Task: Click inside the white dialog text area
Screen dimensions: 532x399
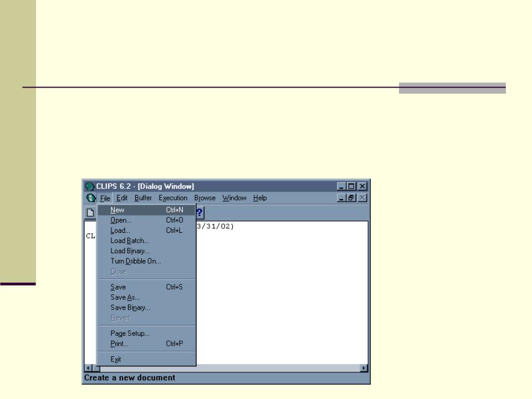Action: point(282,294)
